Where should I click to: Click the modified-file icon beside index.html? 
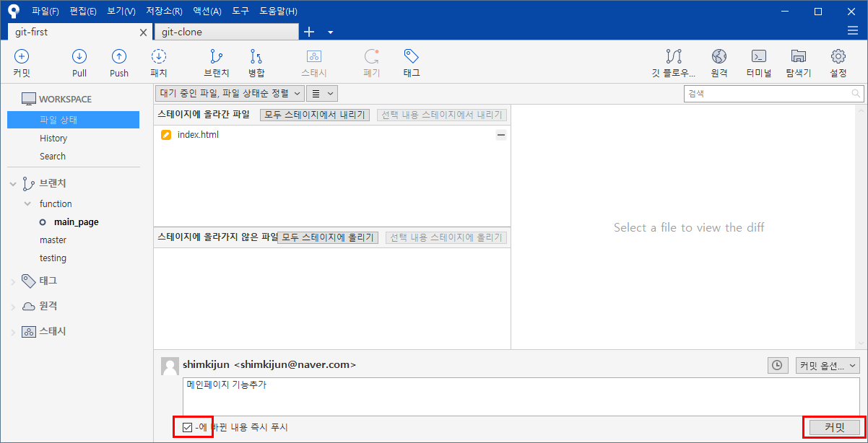point(166,135)
